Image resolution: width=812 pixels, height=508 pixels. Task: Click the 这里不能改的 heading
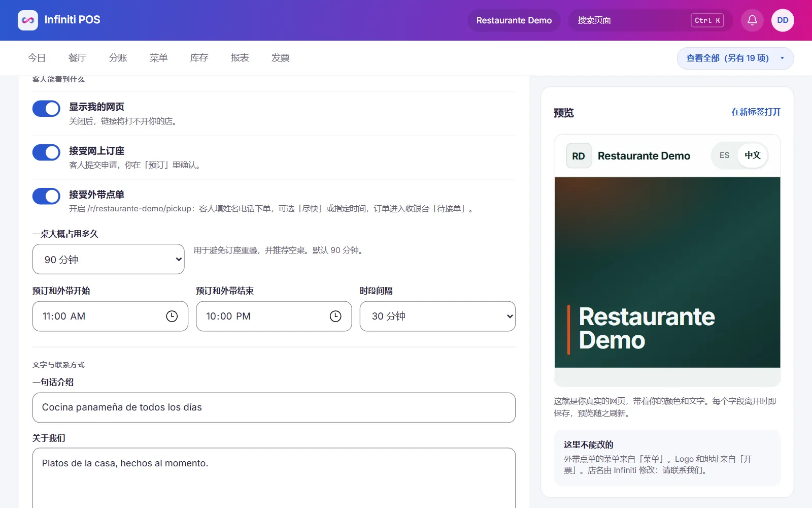click(x=589, y=444)
